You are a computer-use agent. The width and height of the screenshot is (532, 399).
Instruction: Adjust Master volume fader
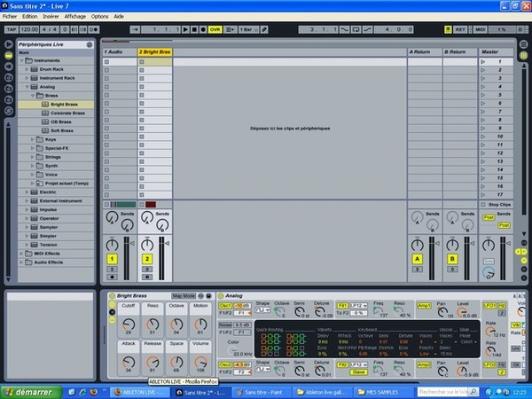(x=508, y=243)
